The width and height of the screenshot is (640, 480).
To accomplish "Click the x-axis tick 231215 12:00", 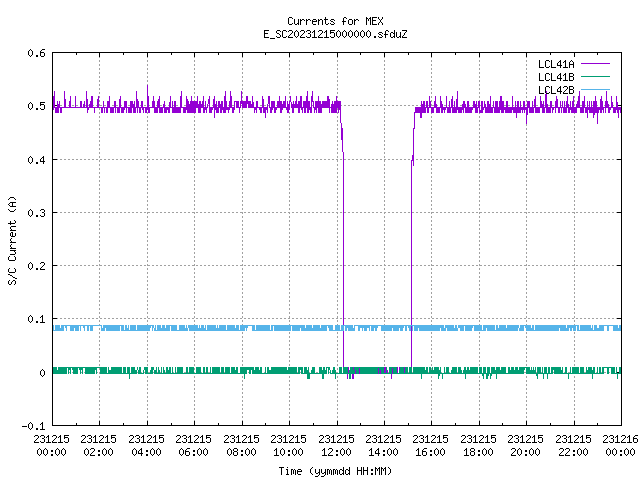I will (x=336, y=446).
